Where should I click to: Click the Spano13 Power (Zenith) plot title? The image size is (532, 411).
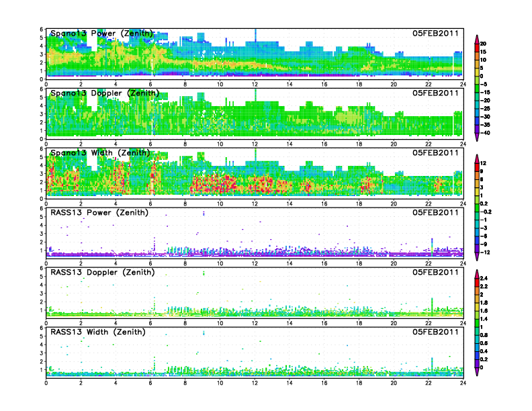102,34
